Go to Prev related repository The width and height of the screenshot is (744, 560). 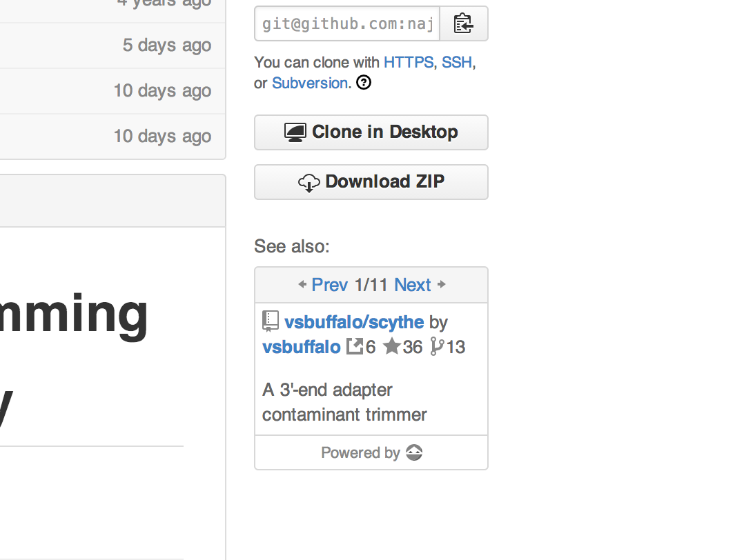[x=329, y=285]
